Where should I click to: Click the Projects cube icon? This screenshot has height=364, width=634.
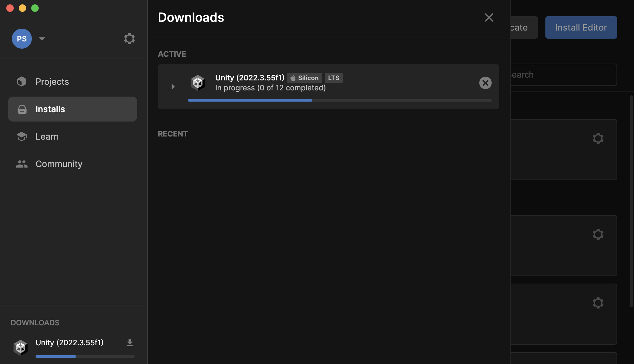pyautogui.click(x=22, y=82)
